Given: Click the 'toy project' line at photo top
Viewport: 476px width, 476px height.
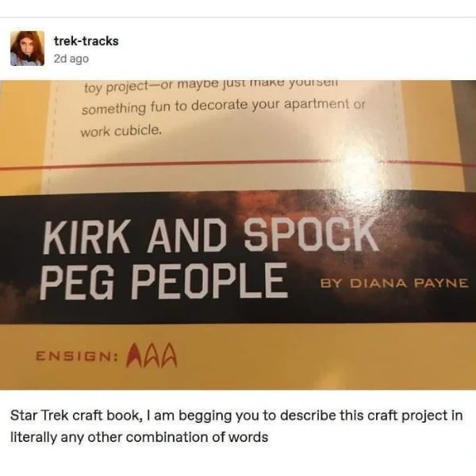Looking at the screenshot, I should point(211,86).
